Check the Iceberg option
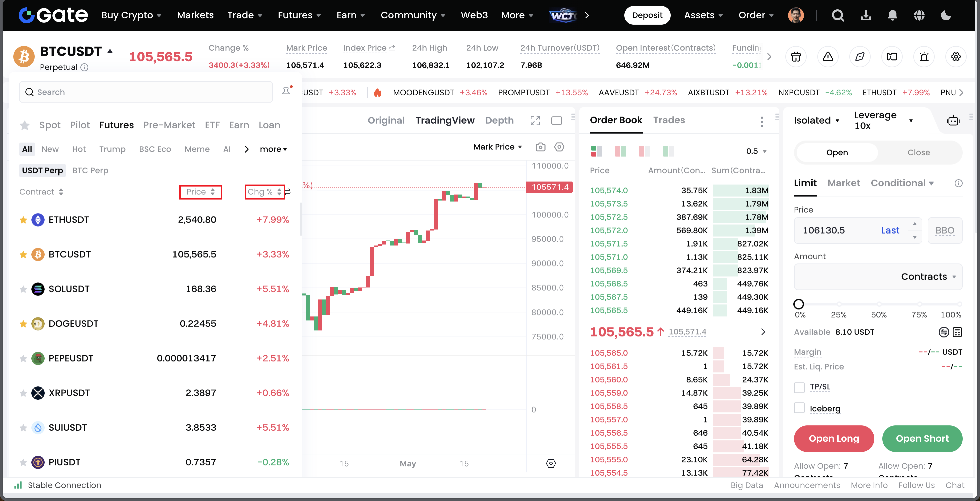The image size is (980, 501). [x=799, y=408]
